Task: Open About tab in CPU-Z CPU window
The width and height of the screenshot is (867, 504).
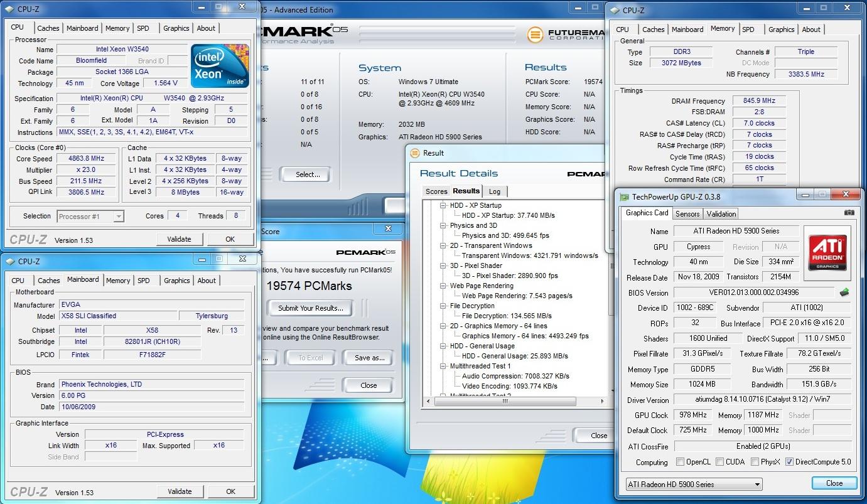Action: pyautogui.click(x=206, y=28)
